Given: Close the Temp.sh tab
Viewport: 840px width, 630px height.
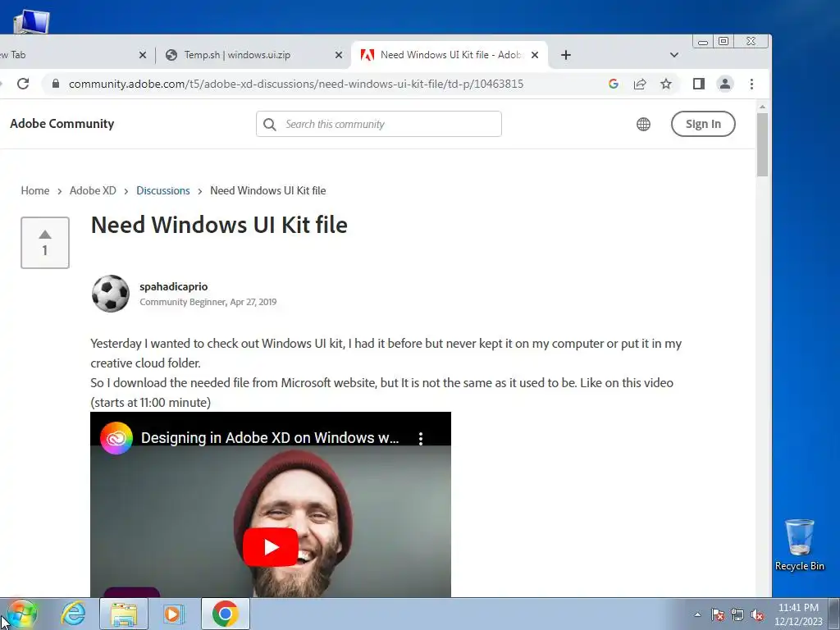Looking at the screenshot, I should (339, 55).
